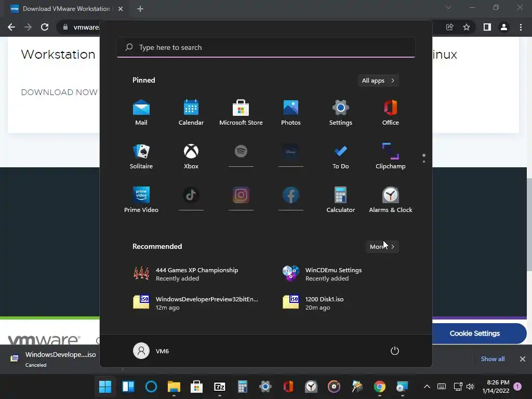
Task: Launch Office from pinned apps
Action: click(x=391, y=112)
